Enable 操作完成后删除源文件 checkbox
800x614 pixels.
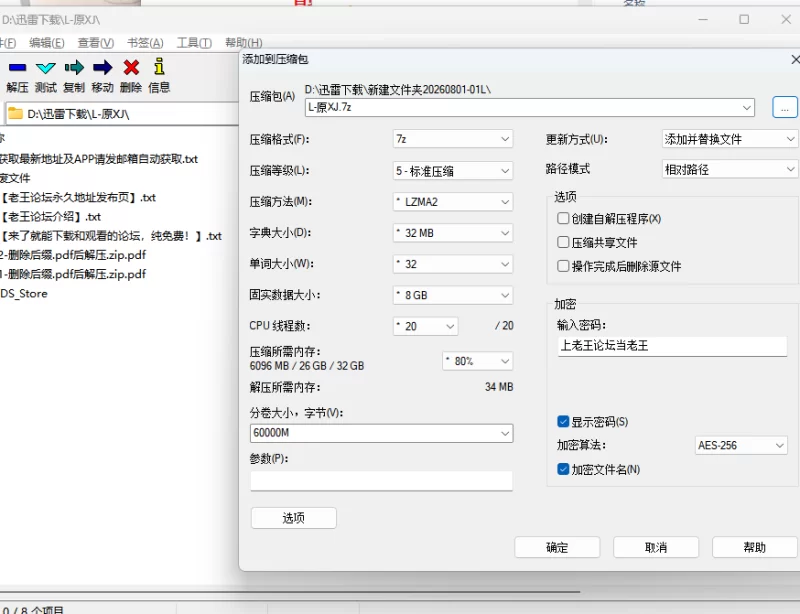click(563, 266)
